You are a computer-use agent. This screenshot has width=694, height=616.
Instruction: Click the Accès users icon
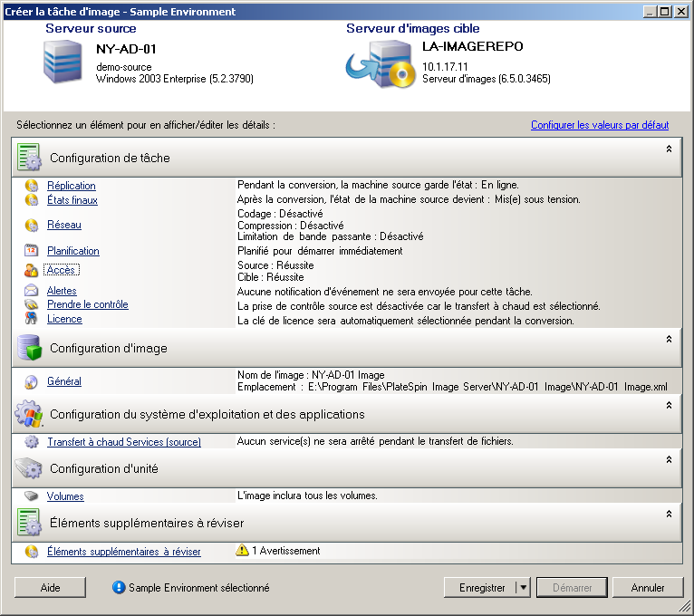tap(32, 270)
